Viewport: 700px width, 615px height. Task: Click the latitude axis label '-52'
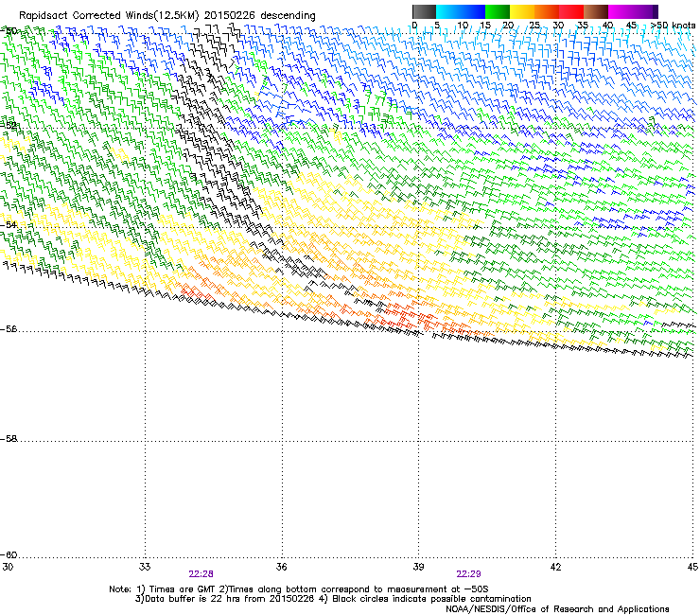point(9,125)
